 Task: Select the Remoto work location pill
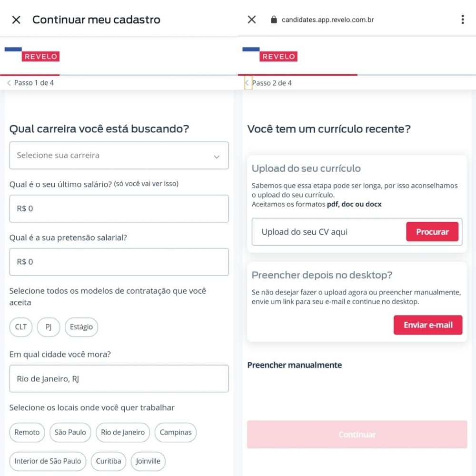[x=27, y=432]
